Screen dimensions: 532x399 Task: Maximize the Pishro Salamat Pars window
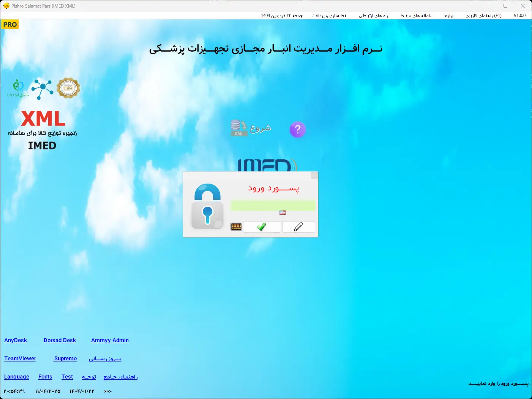click(505, 6)
